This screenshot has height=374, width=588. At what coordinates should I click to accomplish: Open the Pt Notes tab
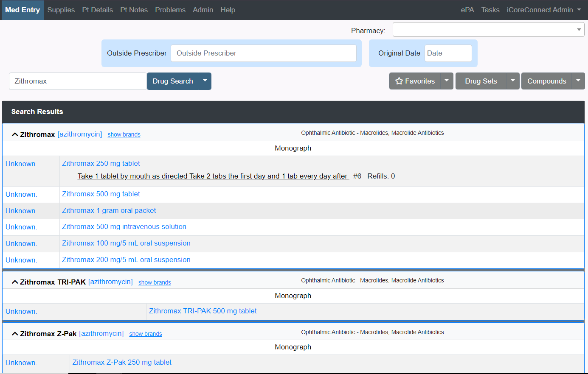(x=134, y=10)
